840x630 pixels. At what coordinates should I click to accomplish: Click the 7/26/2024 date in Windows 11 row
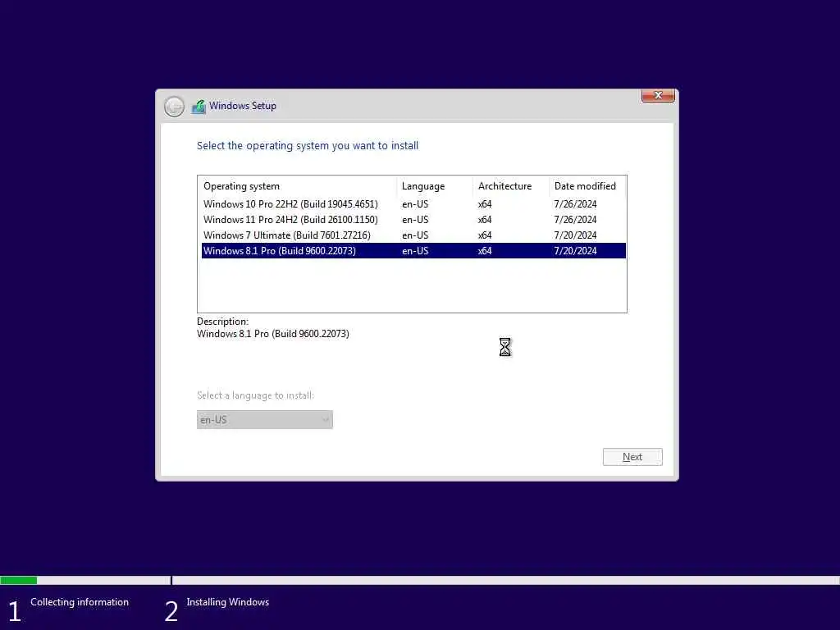click(575, 220)
